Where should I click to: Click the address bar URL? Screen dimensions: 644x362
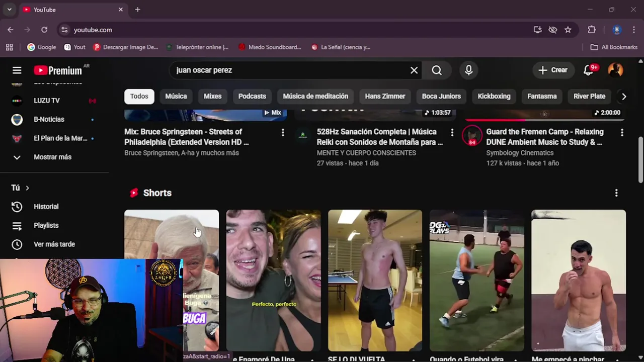pyautogui.click(x=93, y=30)
